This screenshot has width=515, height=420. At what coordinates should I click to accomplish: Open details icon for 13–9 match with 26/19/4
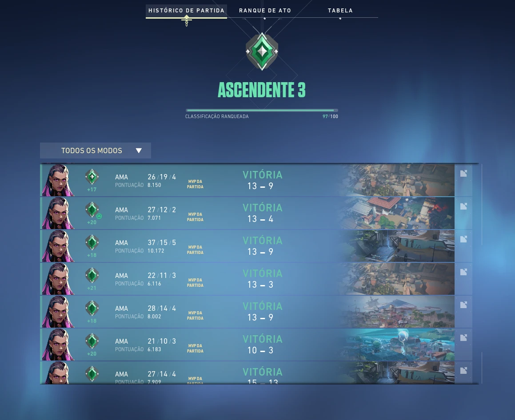tap(463, 174)
